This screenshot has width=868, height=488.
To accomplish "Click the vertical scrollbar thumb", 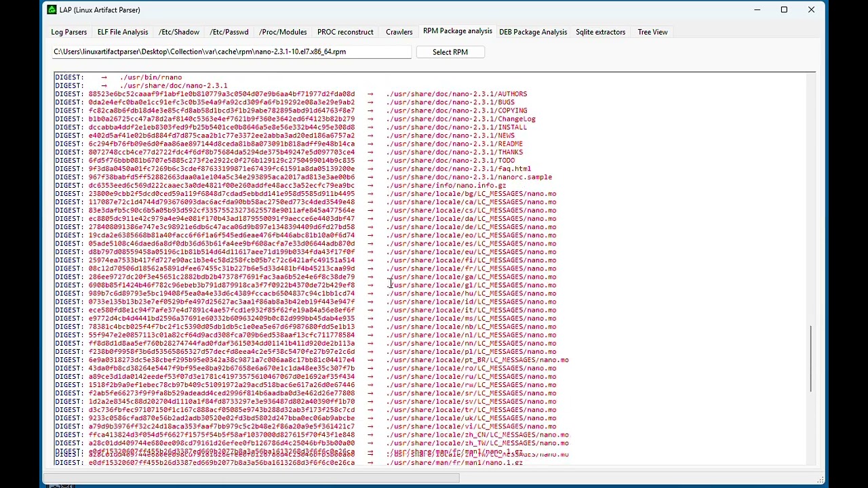I will tap(811, 359).
